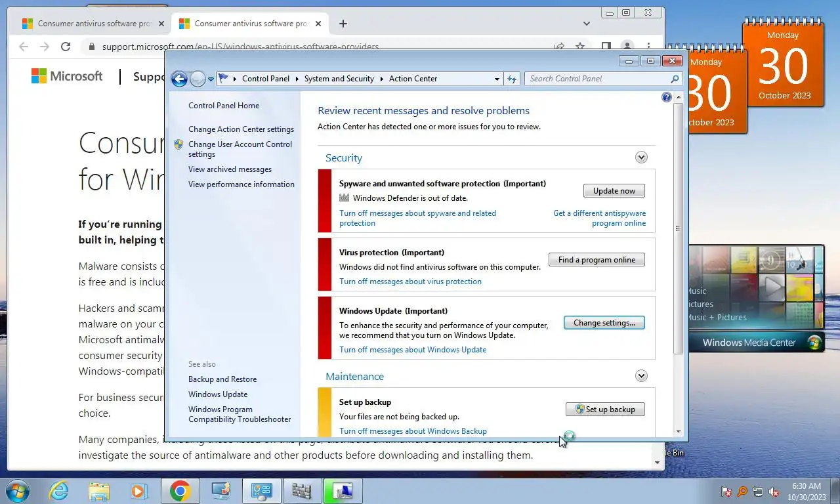Open View archived messages
Screen dimensions: 840x504
pyautogui.click(x=230, y=169)
